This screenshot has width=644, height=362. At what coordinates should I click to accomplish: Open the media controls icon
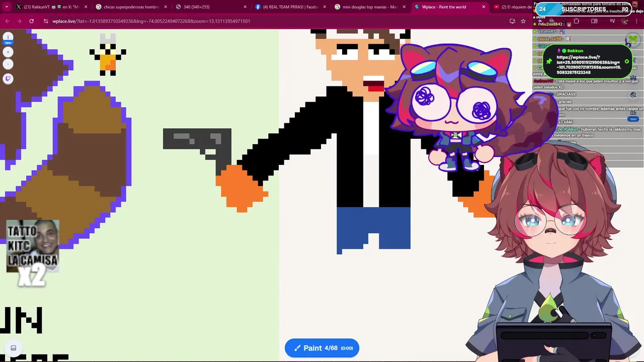612,21
